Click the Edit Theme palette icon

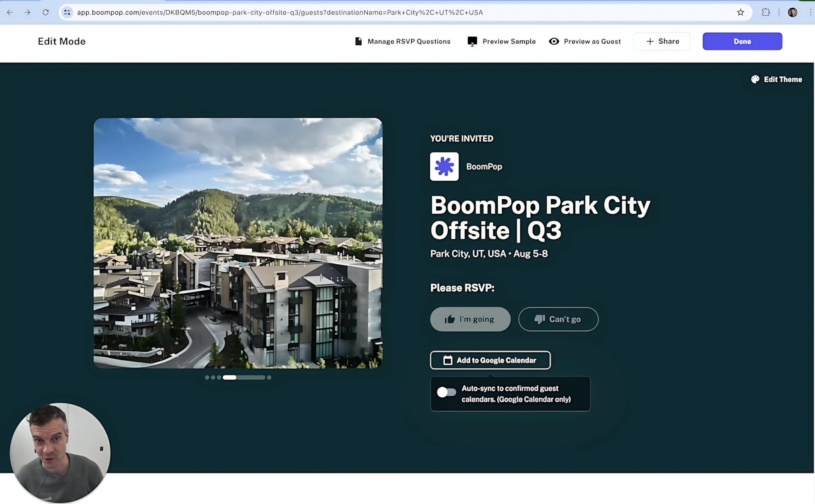pyautogui.click(x=755, y=80)
